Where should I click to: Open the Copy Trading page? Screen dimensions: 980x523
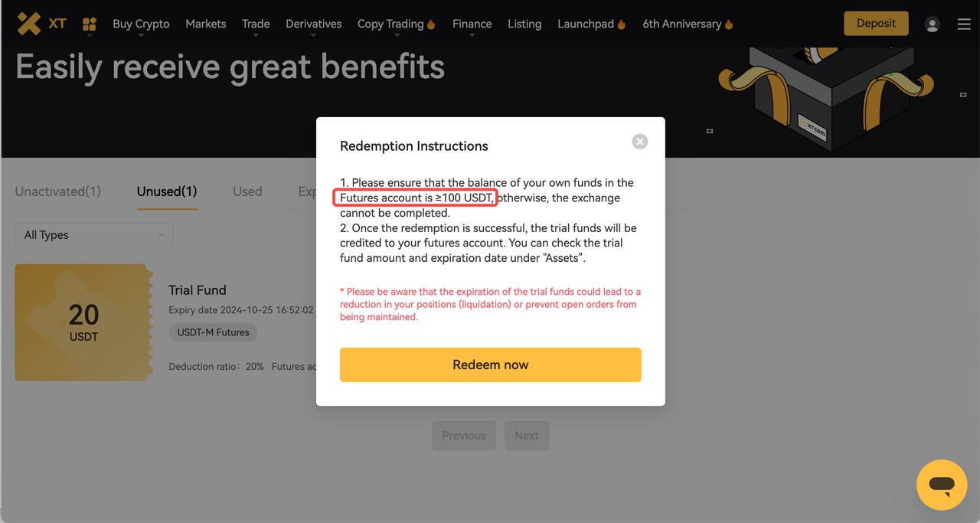[395, 24]
